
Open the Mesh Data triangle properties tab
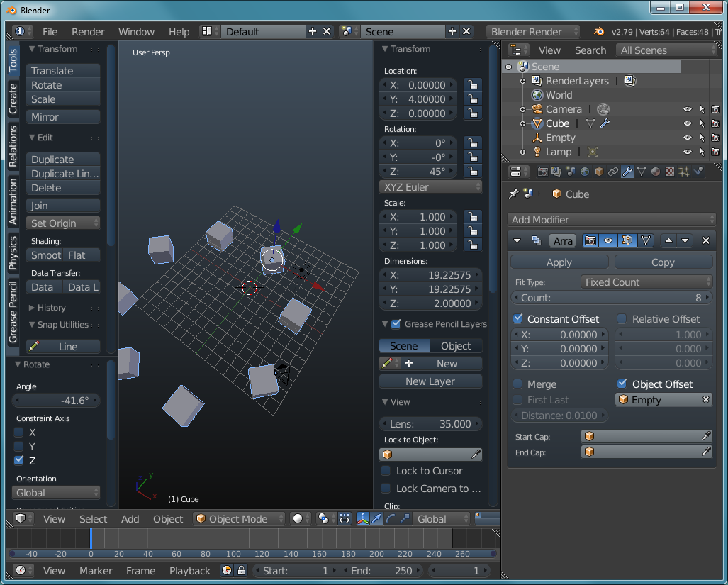(x=642, y=172)
